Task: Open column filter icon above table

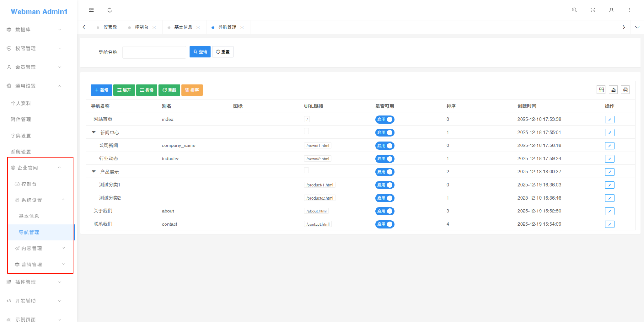Action: tap(601, 90)
